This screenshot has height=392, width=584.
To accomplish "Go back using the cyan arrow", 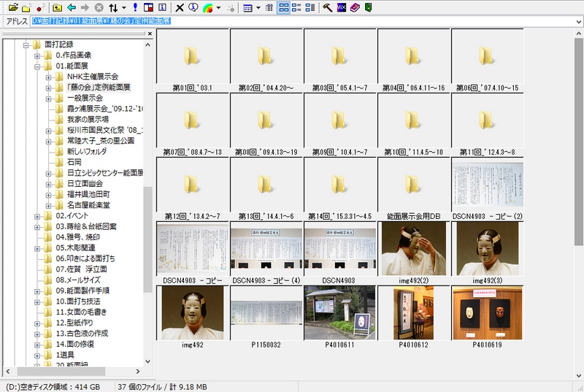I will click(x=71, y=7).
